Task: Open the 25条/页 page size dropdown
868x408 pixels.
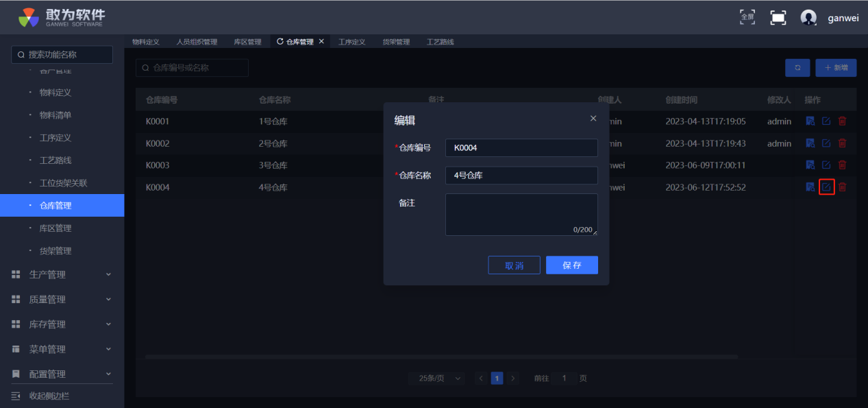Action: pos(436,379)
